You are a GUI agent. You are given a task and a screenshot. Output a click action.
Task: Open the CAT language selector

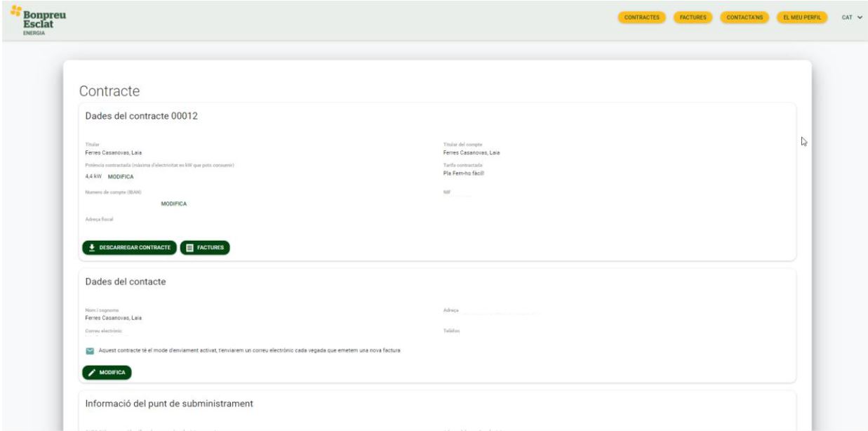[x=847, y=18]
